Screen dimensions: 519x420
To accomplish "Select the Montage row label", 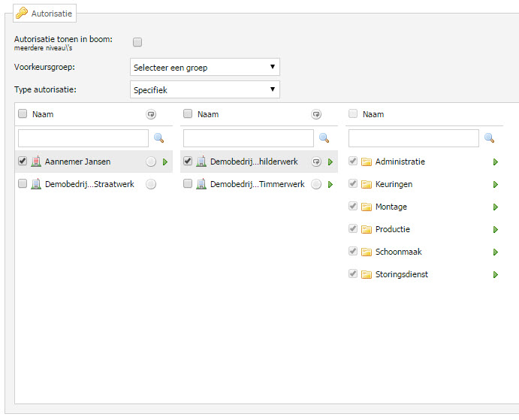I will click(391, 207).
